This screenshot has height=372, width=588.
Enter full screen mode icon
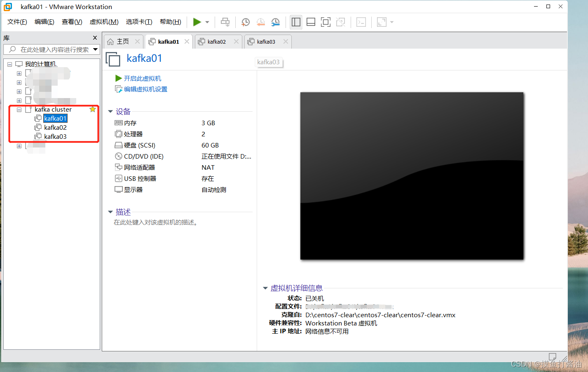(x=326, y=22)
